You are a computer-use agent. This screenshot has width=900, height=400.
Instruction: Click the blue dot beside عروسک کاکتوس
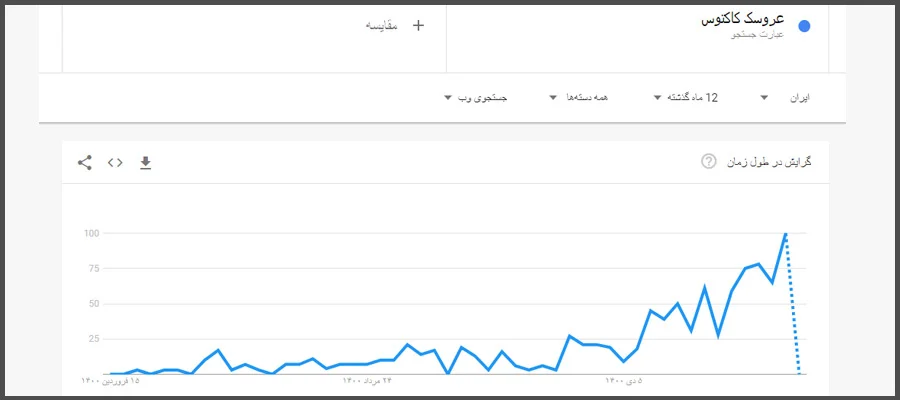[x=804, y=27]
